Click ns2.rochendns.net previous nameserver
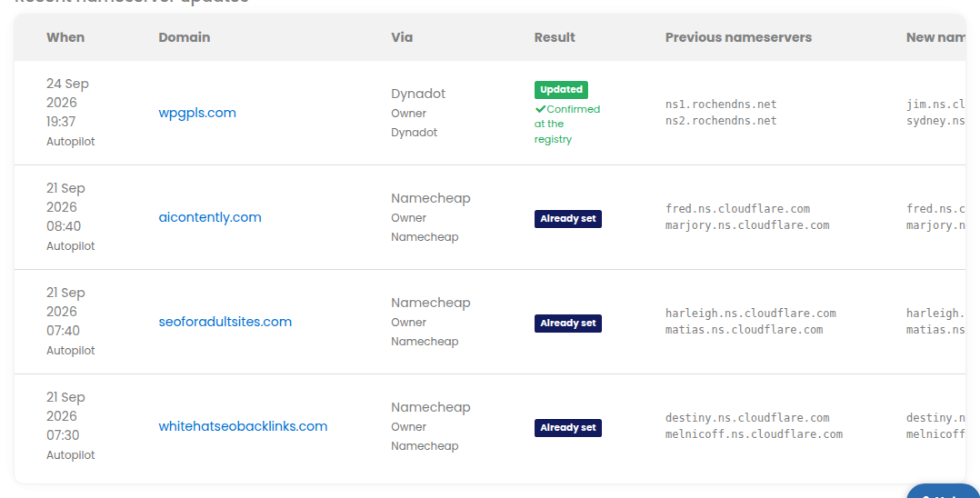 coord(721,121)
